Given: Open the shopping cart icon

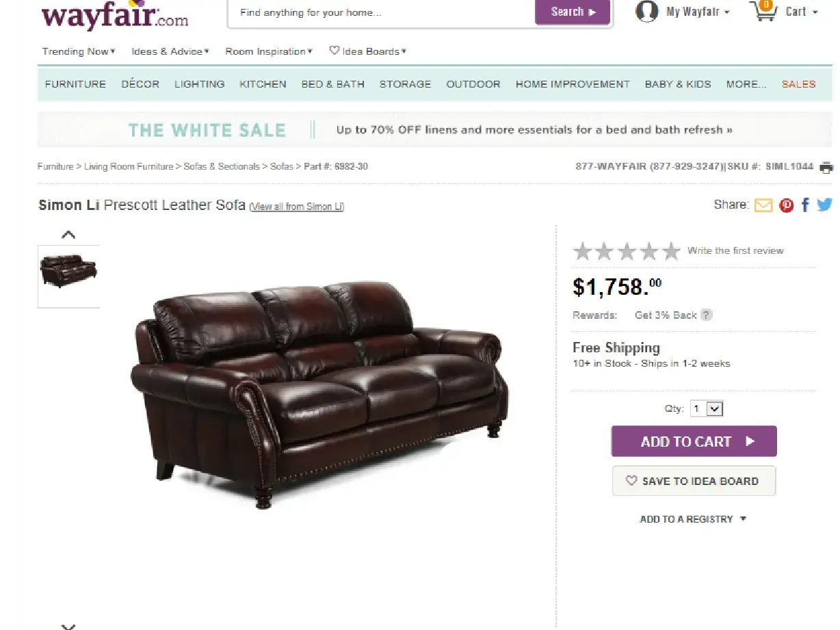Looking at the screenshot, I should [x=764, y=12].
